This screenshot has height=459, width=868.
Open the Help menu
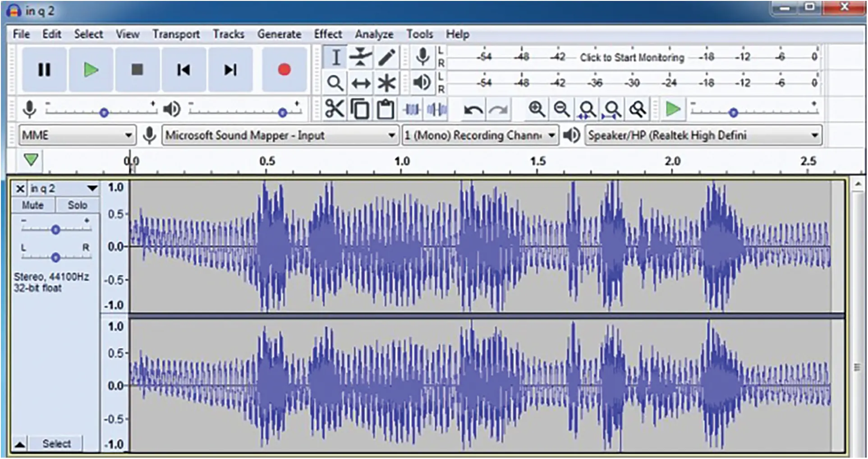click(458, 34)
